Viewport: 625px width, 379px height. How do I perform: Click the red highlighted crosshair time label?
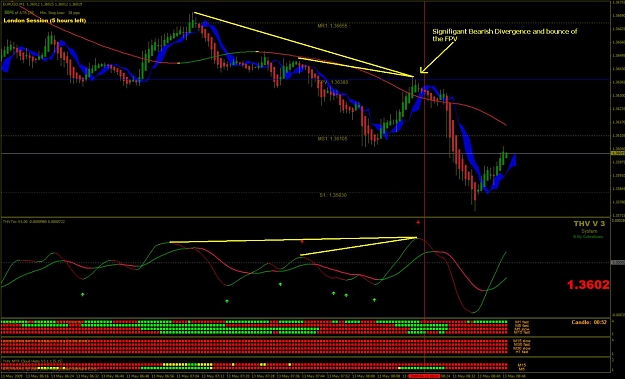424,376
